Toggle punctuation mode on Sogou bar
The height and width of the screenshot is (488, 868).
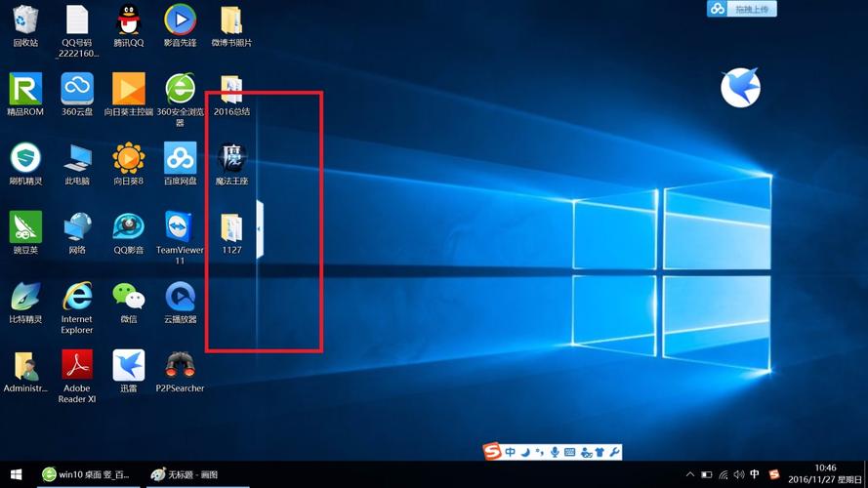[x=540, y=452]
